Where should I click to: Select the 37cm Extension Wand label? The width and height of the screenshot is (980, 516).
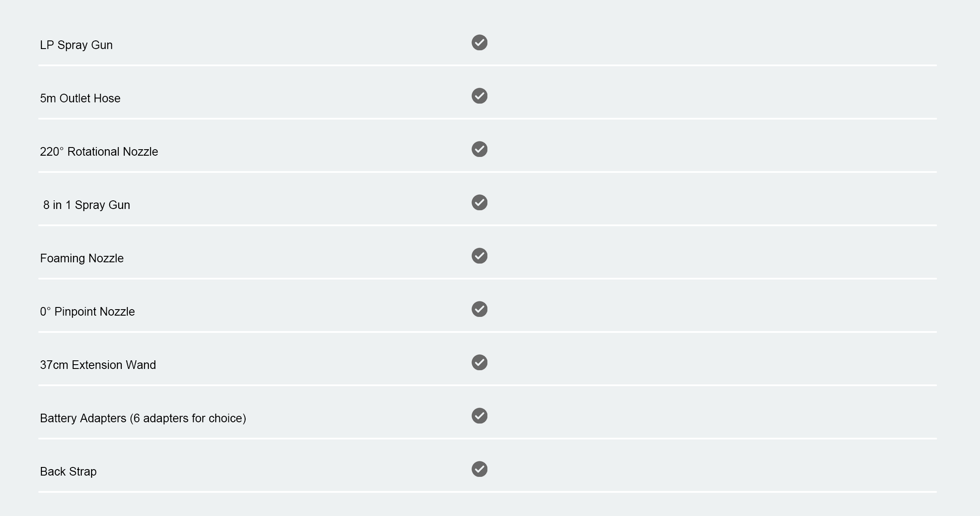98,365
